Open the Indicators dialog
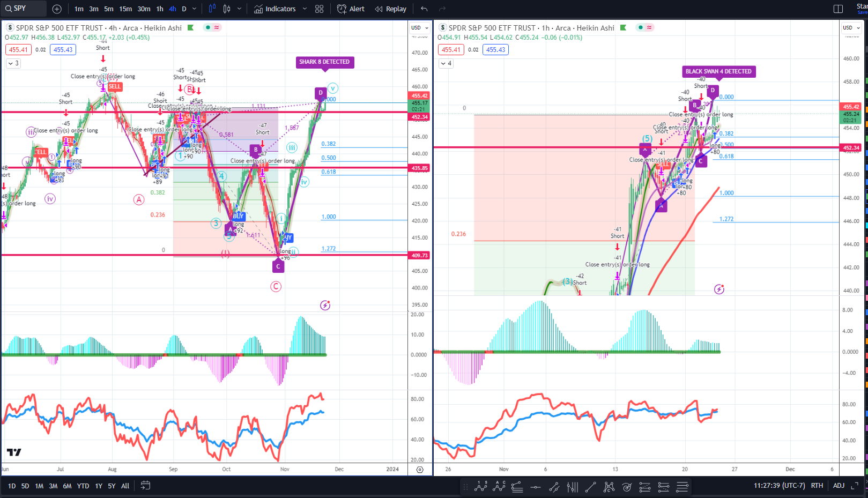Image resolution: width=868 pixels, height=498 pixels. click(275, 9)
